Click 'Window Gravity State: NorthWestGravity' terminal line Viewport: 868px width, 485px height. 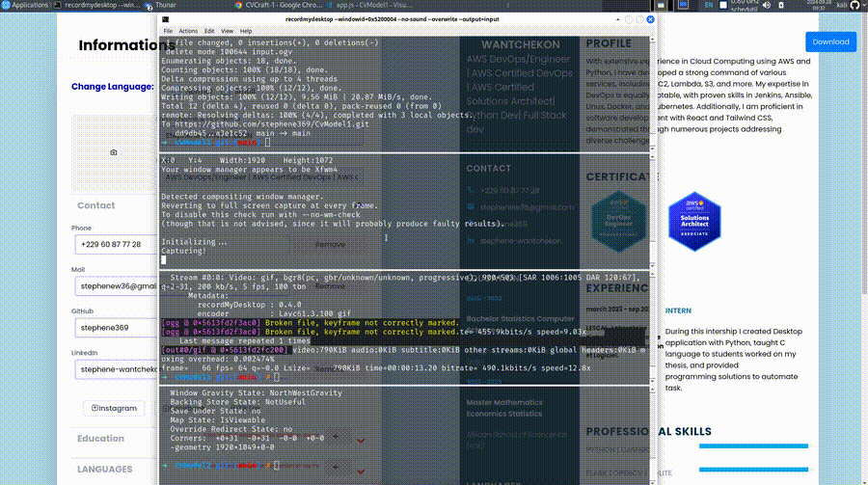coord(256,393)
